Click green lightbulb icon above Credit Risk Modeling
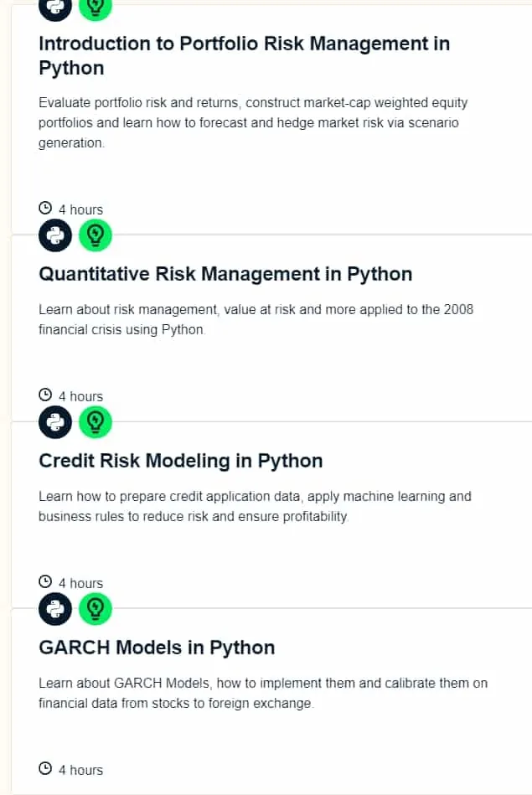Viewport: 532px width, 795px height. [96, 422]
